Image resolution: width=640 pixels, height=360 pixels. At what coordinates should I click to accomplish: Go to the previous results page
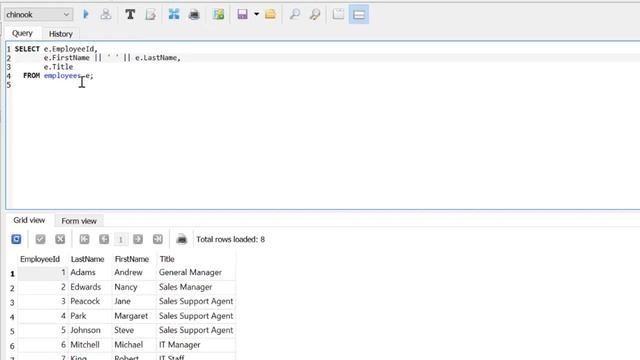tap(104, 239)
